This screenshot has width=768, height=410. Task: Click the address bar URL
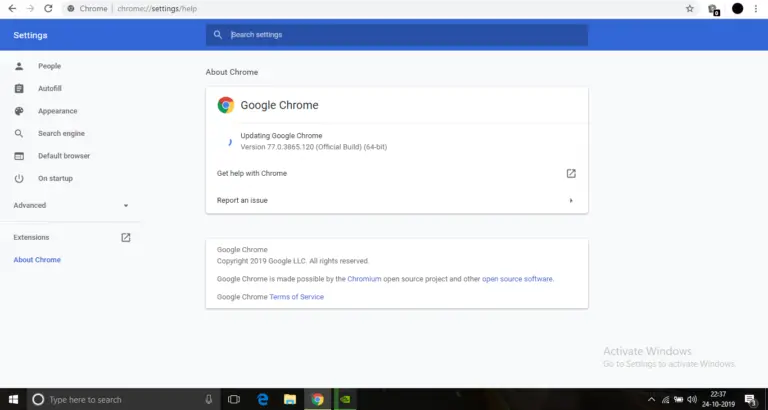(157, 8)
